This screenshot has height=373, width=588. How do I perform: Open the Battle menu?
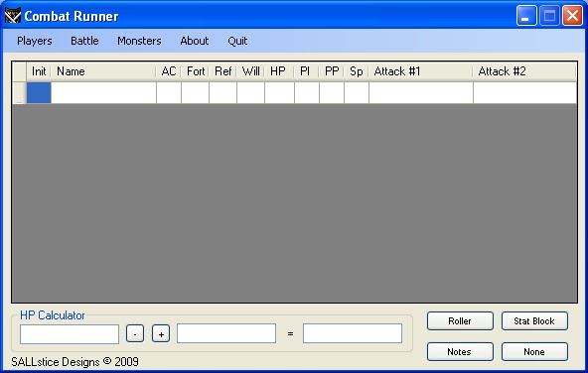pos(84,41)
